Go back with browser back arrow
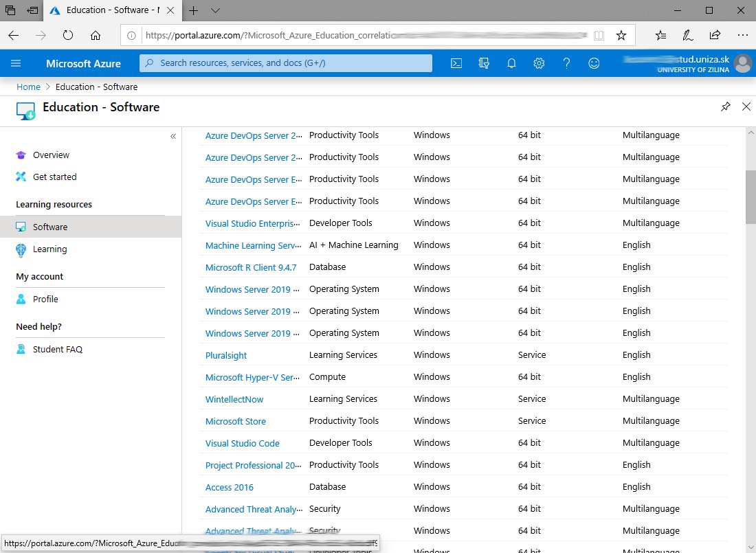The height and width of the screenshot is (553, 756). tap(14, 35)
